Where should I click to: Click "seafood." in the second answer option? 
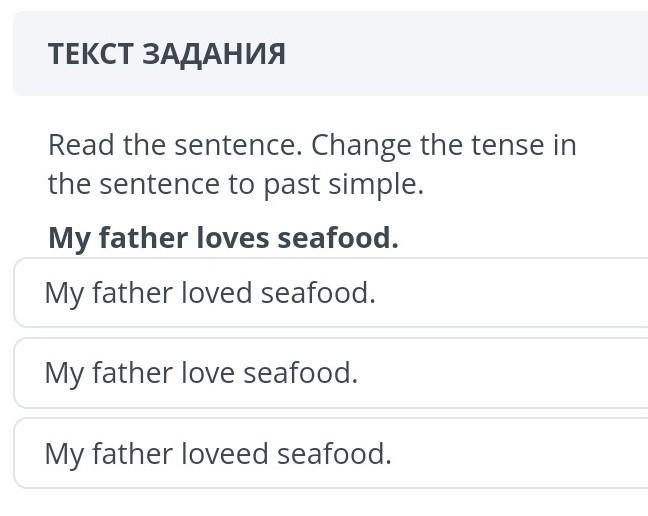(301, 373)
